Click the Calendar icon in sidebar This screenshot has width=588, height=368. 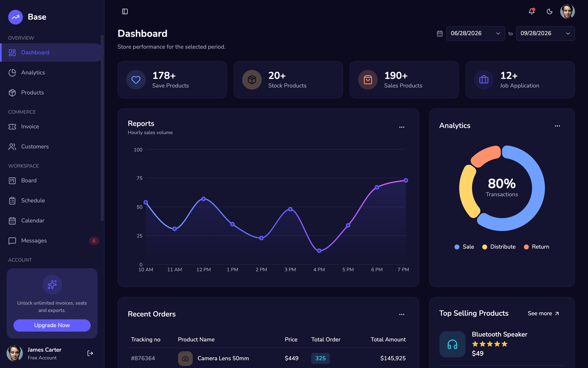12,221
